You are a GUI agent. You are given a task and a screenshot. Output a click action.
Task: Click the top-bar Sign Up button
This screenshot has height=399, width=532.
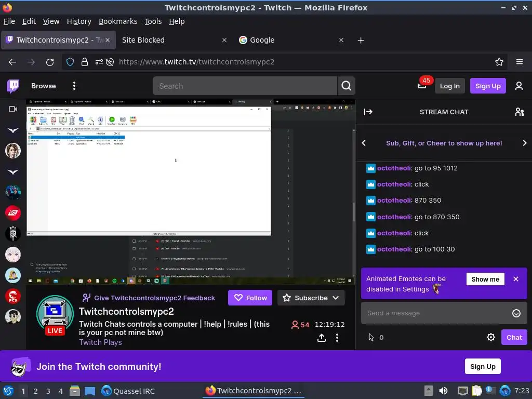[487, 86]
